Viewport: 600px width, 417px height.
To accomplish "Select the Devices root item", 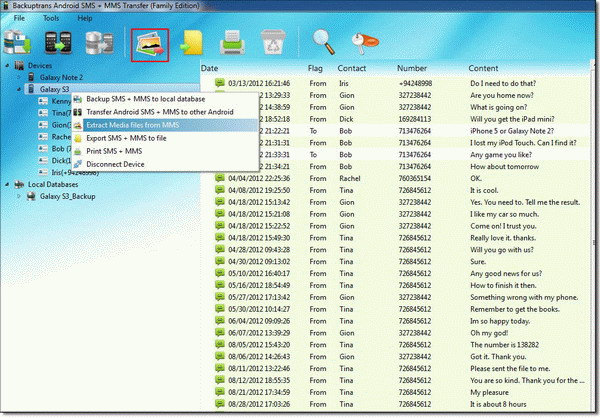I will (40, 66).
